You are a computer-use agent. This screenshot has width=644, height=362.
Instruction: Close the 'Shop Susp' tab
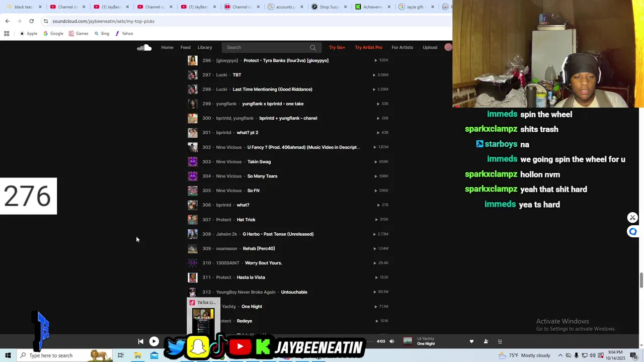[345, 7]
